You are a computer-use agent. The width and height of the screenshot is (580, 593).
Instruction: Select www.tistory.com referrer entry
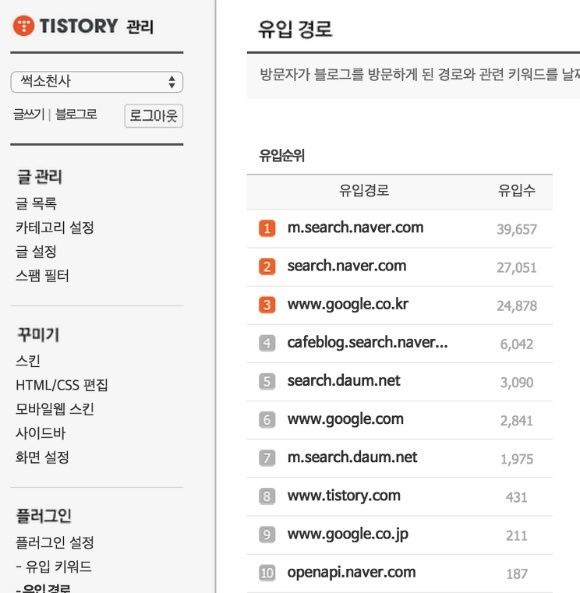tap(344, 496)
